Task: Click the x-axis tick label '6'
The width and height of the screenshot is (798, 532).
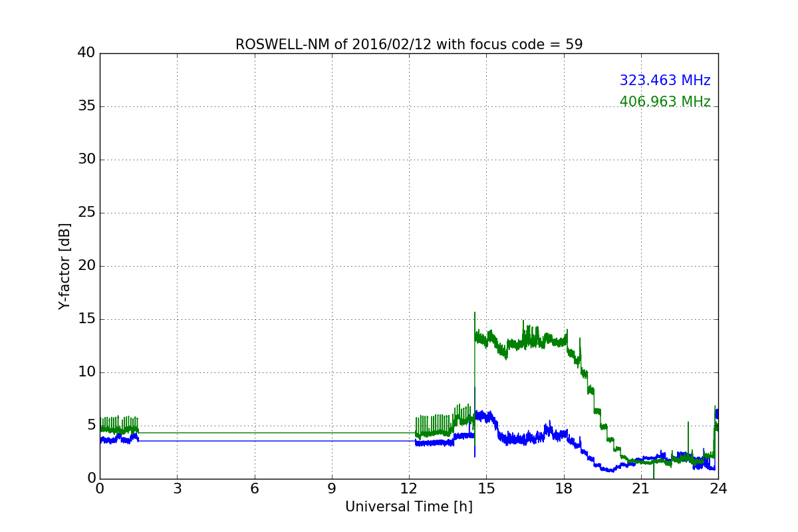Action: point(254,488)
